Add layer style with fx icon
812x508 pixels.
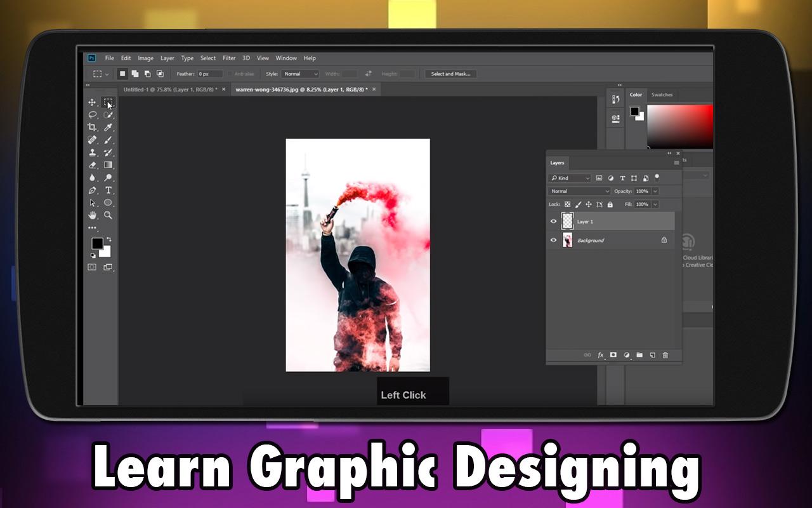tap(600, 355)
